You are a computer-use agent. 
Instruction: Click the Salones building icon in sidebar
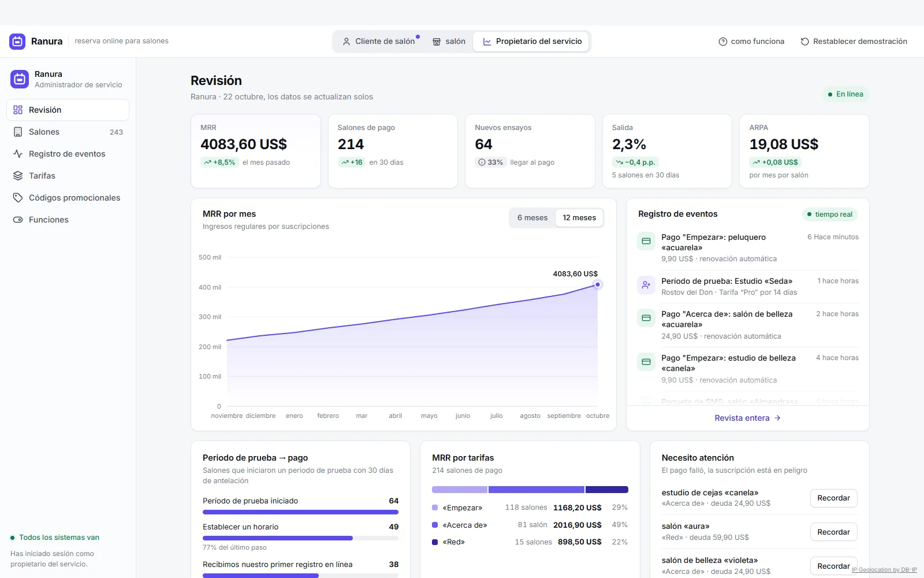pos(18,132)
